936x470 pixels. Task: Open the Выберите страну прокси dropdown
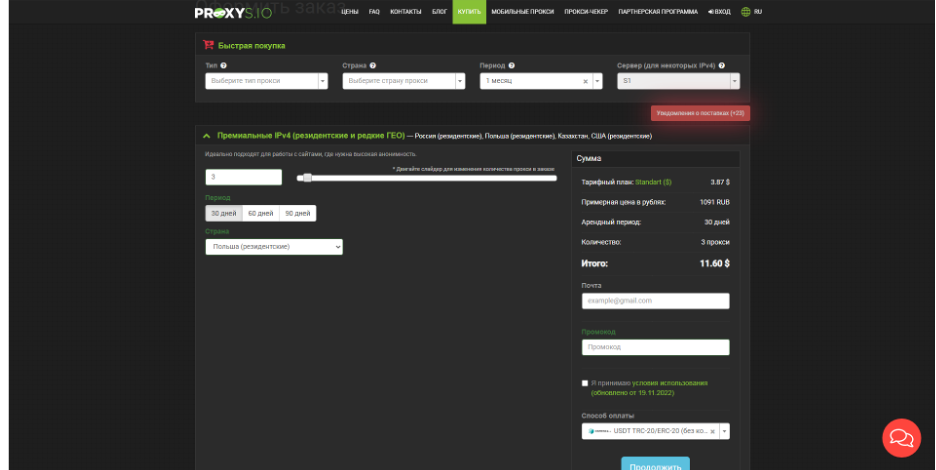coord(404,81)
